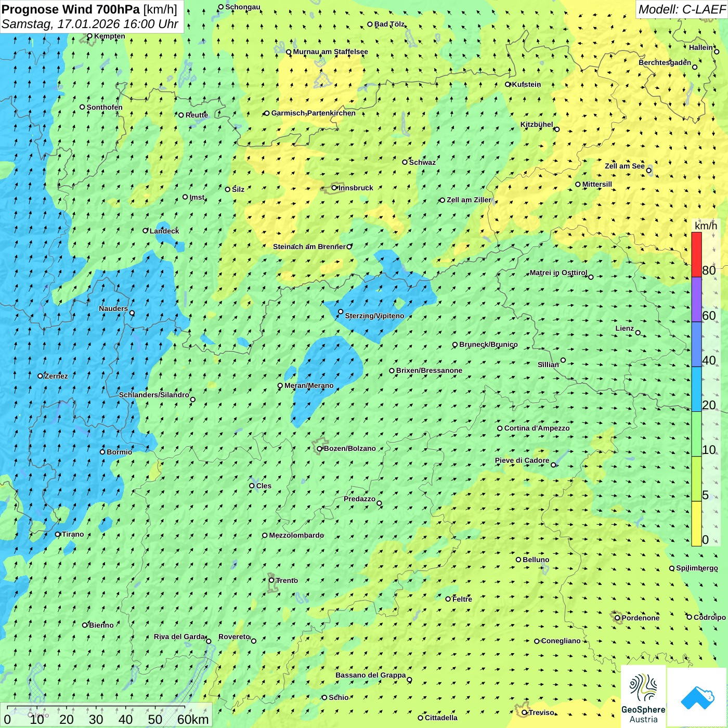Click the Belluno city label

coord(536,560)
